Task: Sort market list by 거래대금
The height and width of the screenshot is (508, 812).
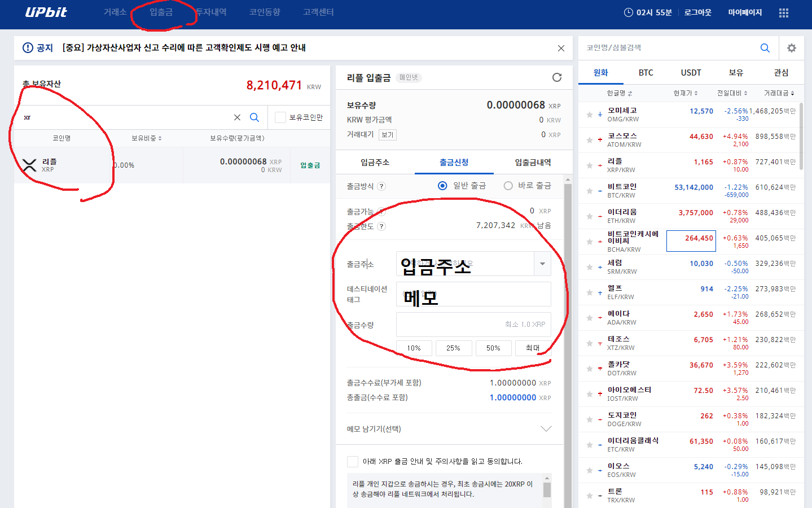Action: click(x=779, y=93)
